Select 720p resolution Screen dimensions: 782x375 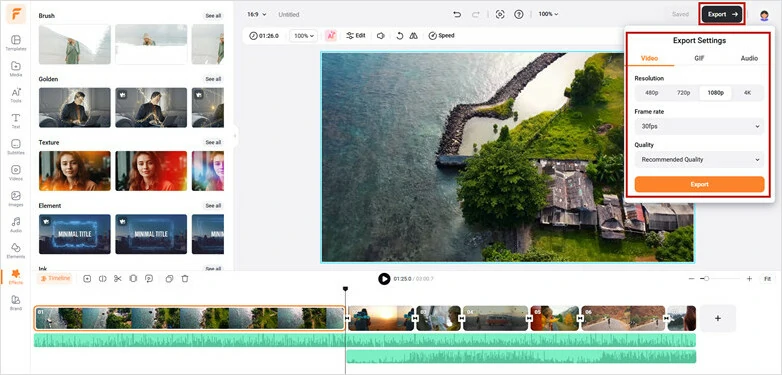coord(683,93)
